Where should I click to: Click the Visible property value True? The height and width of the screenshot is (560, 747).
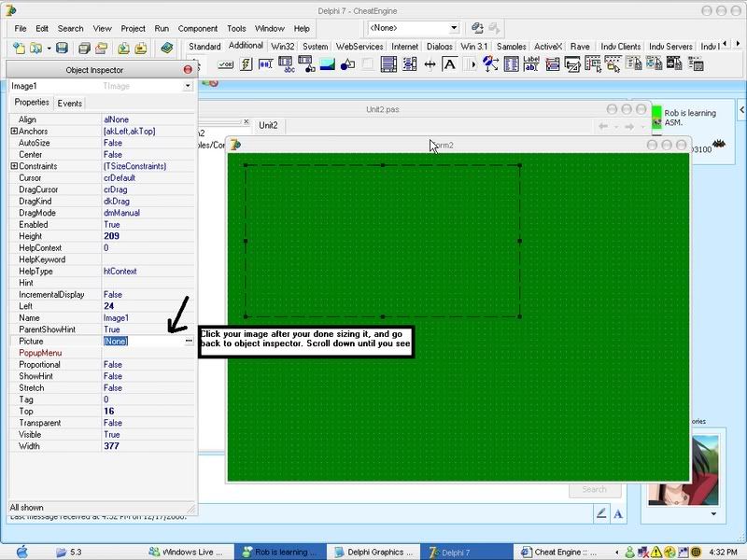112,435
